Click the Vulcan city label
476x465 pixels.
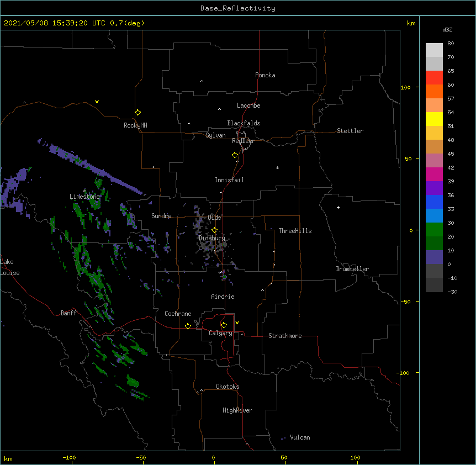300,437
